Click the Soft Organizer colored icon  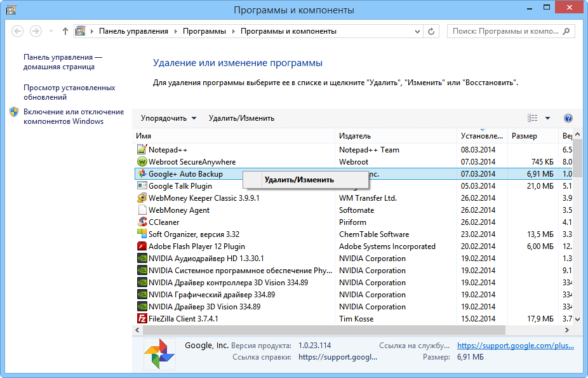142,234
